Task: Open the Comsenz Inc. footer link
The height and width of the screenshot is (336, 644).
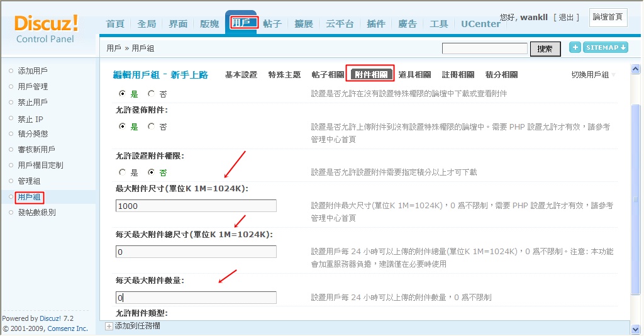Action: pyautogui.click(x=67, y=328)
